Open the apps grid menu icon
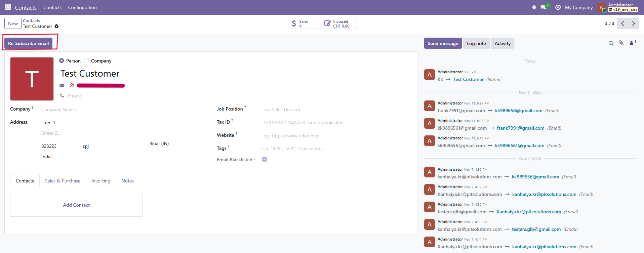Viewport: 644px width, 253px height. click(8, 7)
